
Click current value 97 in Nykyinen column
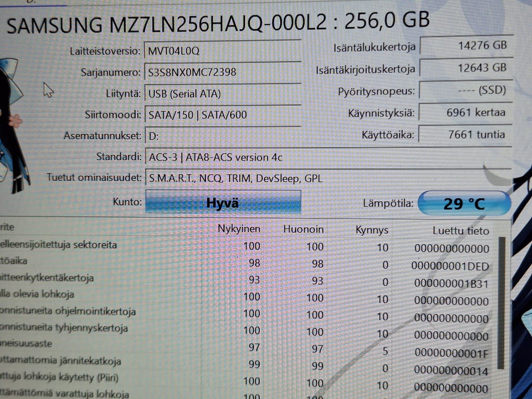coord(254,347)
